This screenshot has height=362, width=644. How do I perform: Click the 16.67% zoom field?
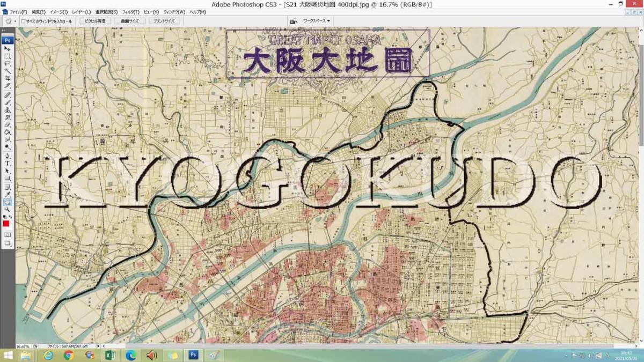(x=23, y=346)
